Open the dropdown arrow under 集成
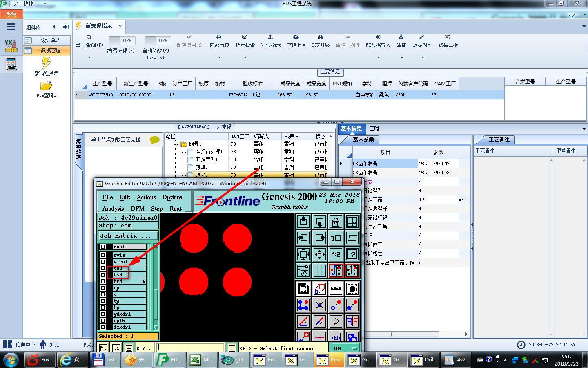Screen dimensions: 588x368 402,58
